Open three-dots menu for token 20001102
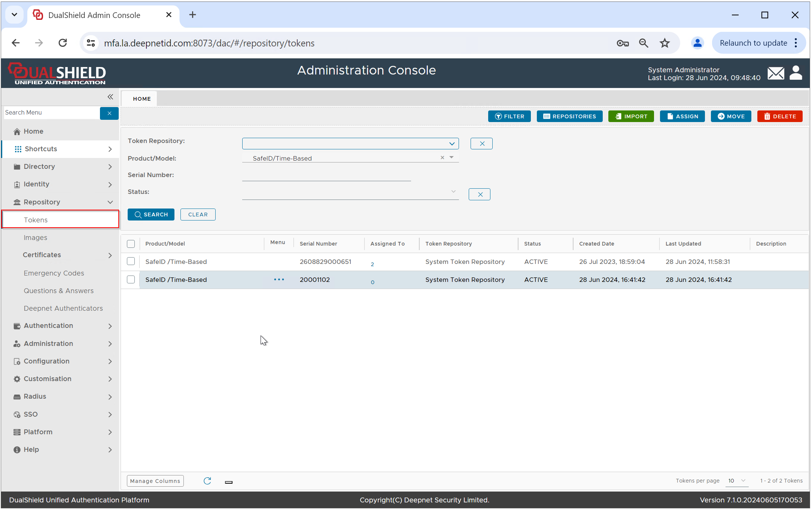The image size is (812, 511). 279,280
